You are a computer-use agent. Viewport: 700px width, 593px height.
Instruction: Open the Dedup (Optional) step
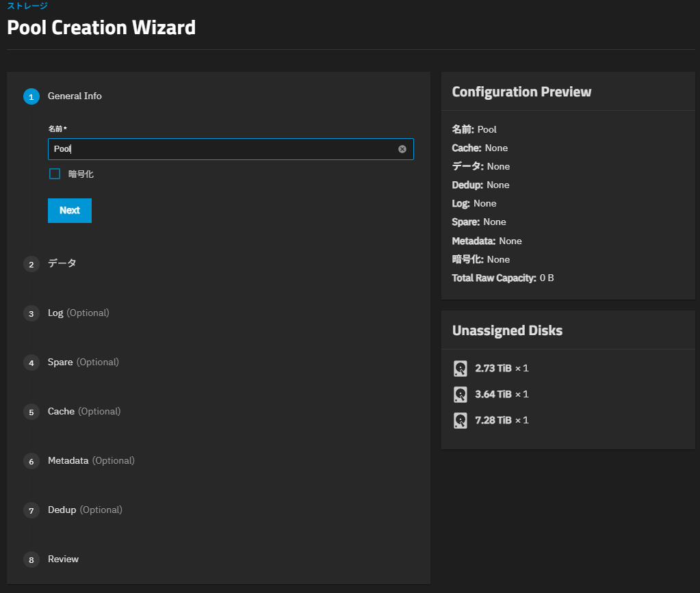tap(85, 510)
